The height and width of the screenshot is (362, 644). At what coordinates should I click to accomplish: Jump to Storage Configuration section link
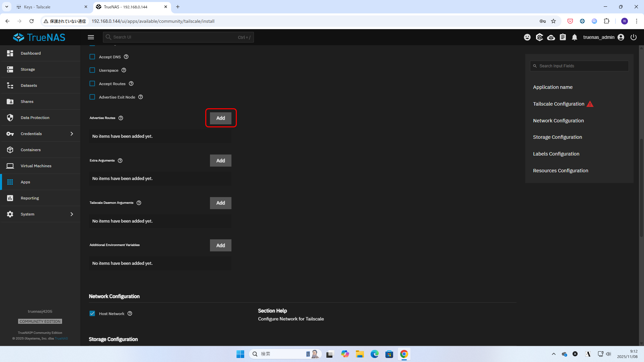pyautogui.click(x=557, y=137)
